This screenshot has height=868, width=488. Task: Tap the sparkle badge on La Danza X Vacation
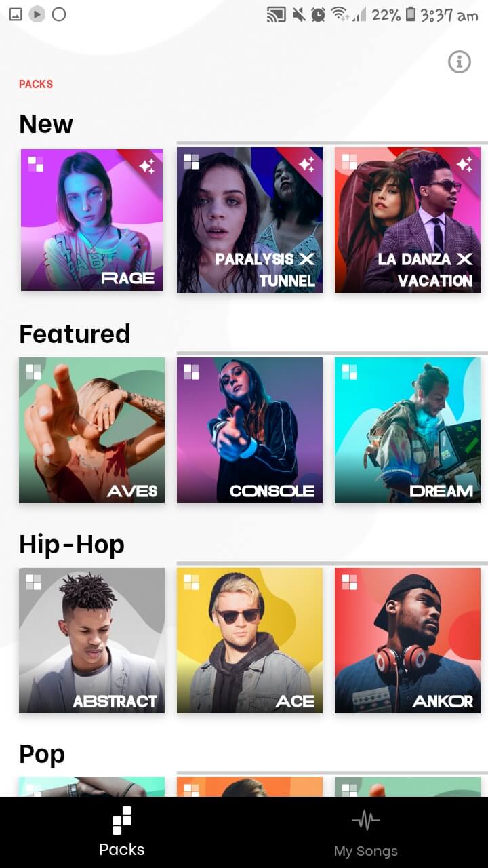point(464,164)
